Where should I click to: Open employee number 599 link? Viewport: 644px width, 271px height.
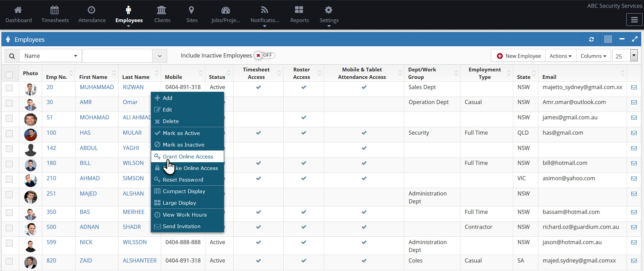51,242
